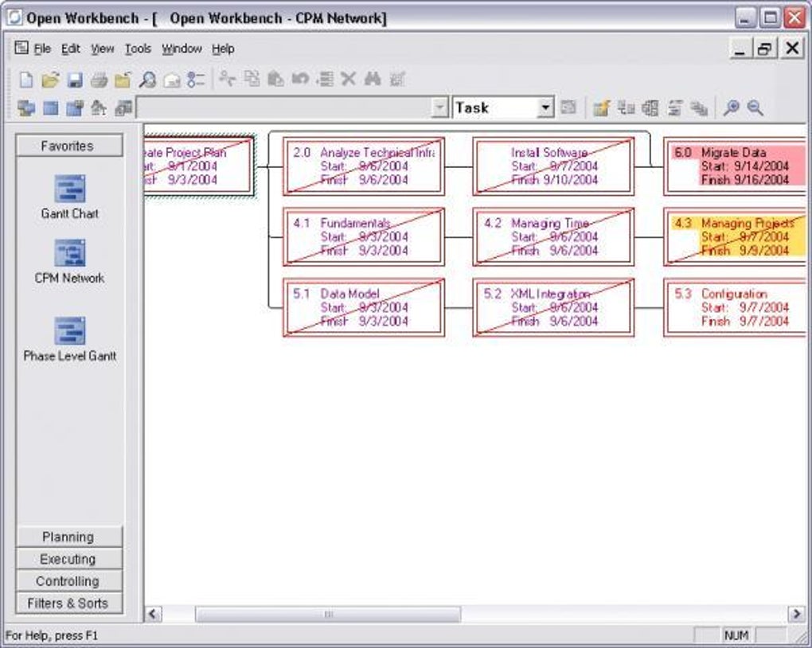
Task: Click the binoculars Find icon
Action: (373, 80)
